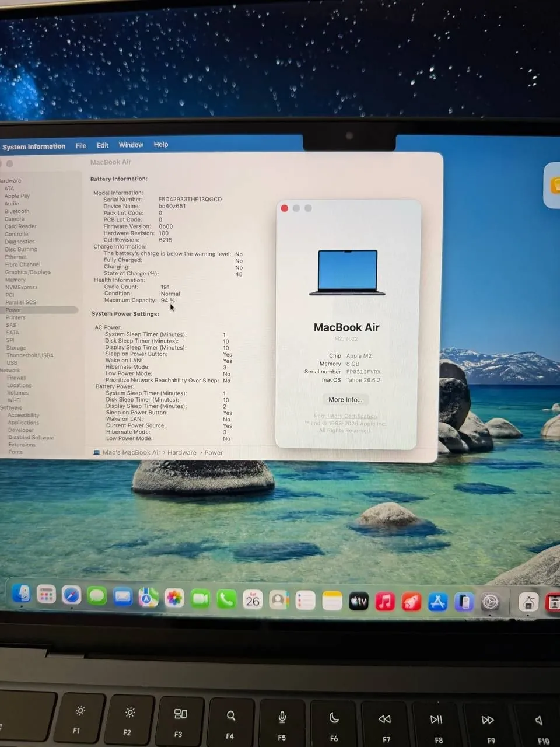560x747 pixels.
Task: Select Wi-Fi under Network
Action: pyautogui.click(x=14, y=400)
